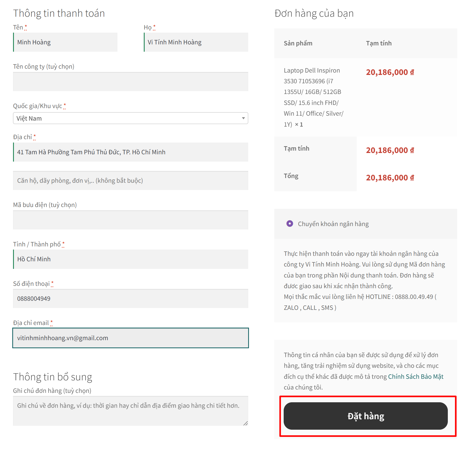Focus the email field vitinhminhhoang.vn@gmail.com
The height and width of the screenshot is (449, 476).
(x=130, y=338)
